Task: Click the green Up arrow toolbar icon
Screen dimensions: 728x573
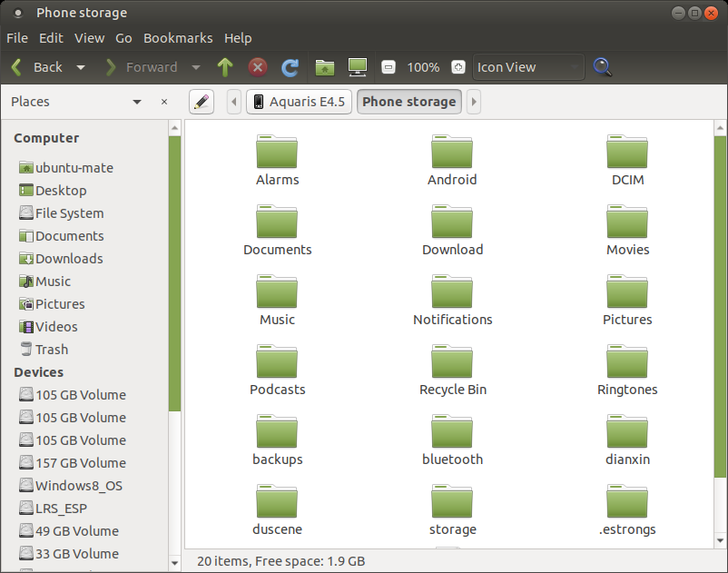Action: [x=225, y=67]
